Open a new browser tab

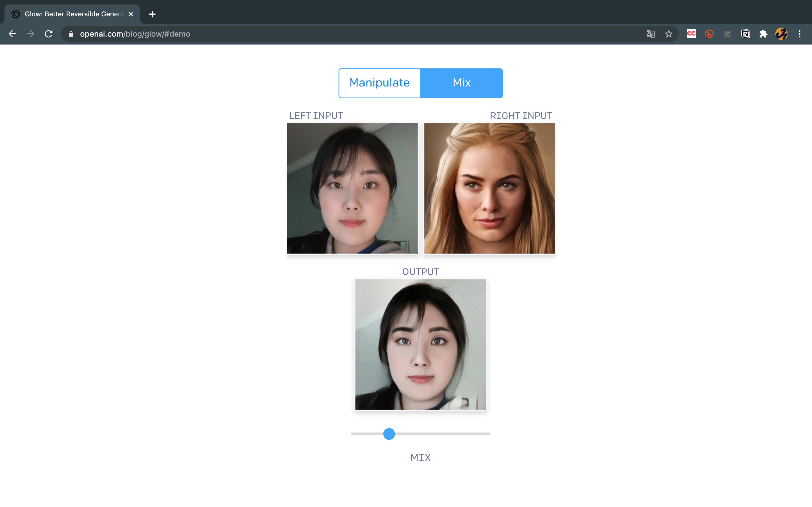(x=152, y=14)
